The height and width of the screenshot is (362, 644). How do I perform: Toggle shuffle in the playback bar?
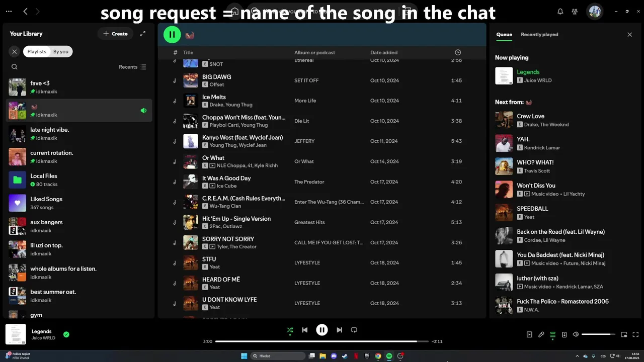tap(290, 330)
